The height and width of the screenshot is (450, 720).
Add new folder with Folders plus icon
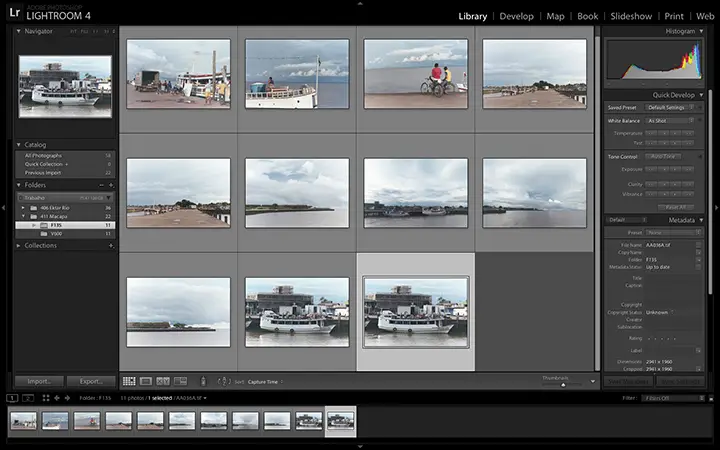coord(111,185)
